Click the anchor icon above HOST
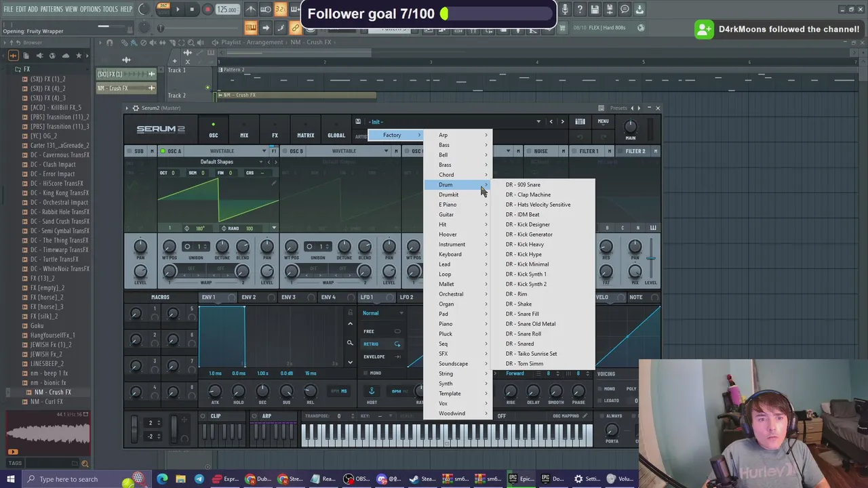This screenshot has width=868, height=488. 371,390
